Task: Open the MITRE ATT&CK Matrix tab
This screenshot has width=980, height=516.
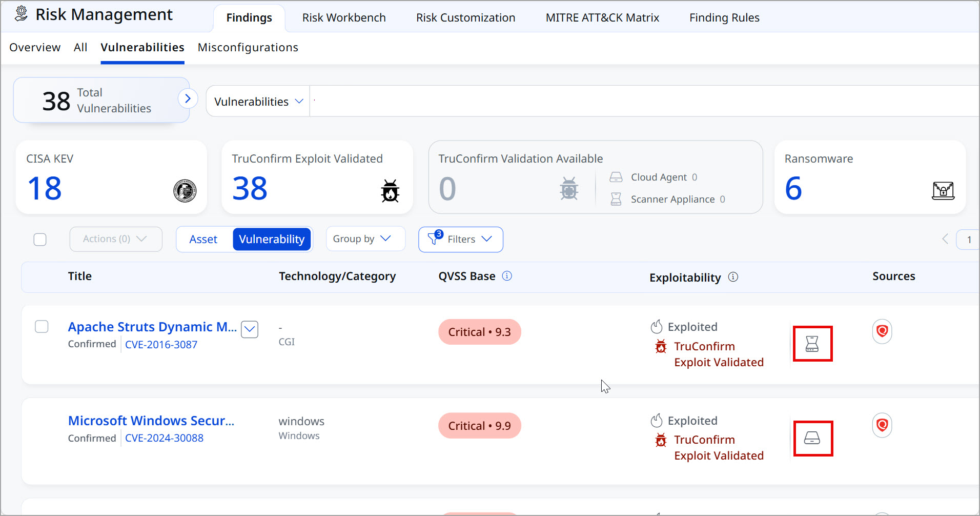Action: (602, 18)
